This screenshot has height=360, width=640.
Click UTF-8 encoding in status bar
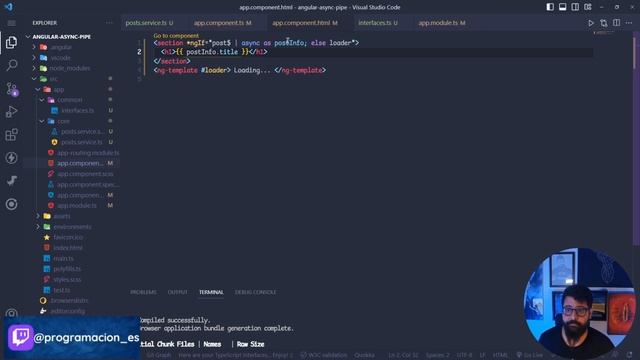(464, 355)
